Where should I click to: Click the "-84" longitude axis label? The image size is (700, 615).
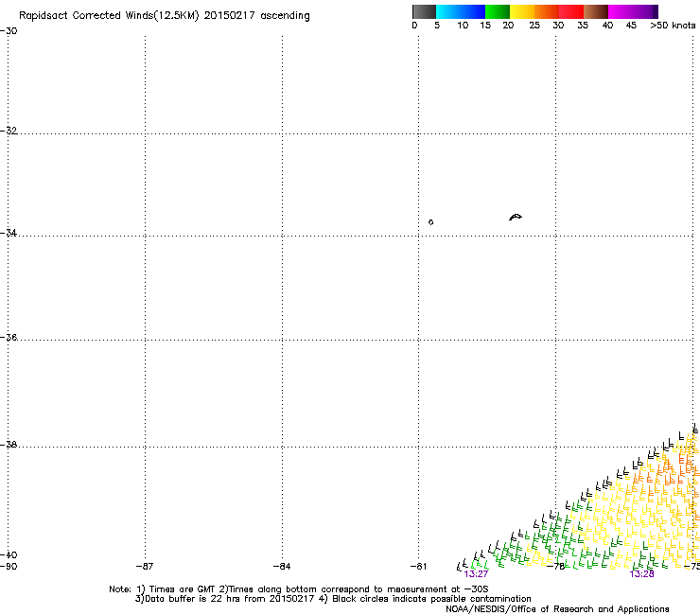tap(282, 567)
